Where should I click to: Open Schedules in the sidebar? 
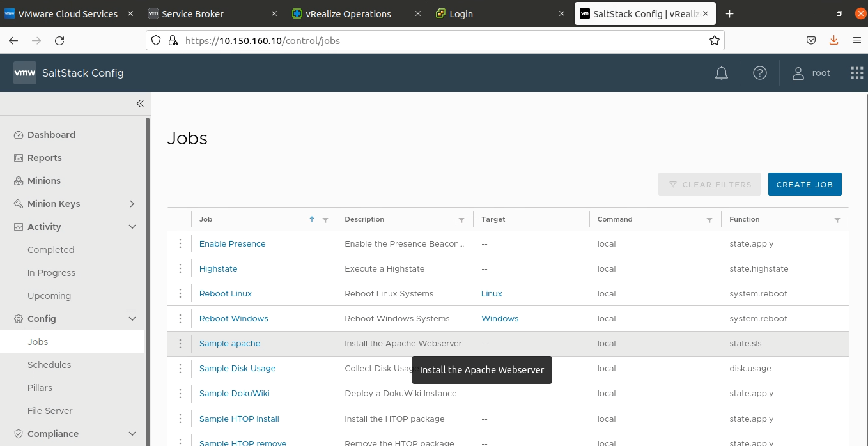[x=49, y=365]
